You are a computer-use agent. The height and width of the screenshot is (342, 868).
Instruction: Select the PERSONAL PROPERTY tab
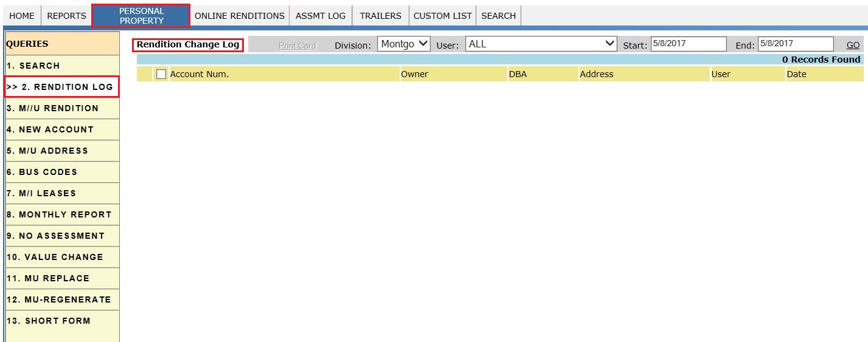pyautogui.click(x=141, y=16)
